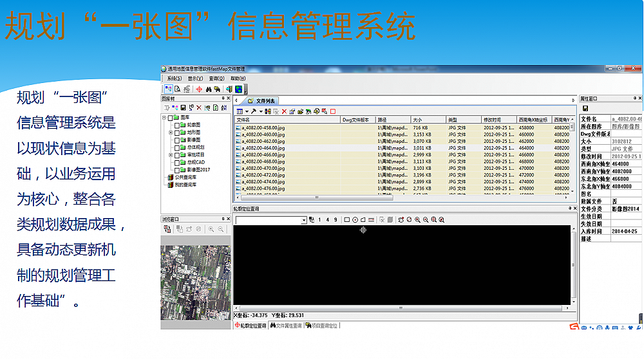
Task: Click the zoom in magnifier in 浏览窗口 panel
Action: pyautogui.click(x=211, y=229)
